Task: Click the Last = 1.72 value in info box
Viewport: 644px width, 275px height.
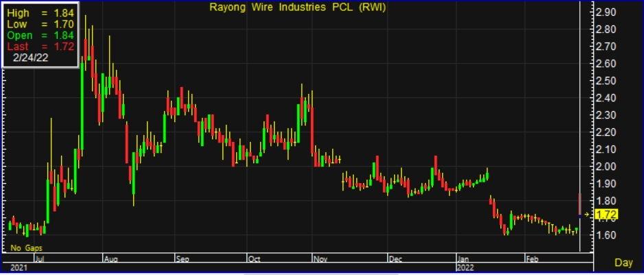Action: 41,47
